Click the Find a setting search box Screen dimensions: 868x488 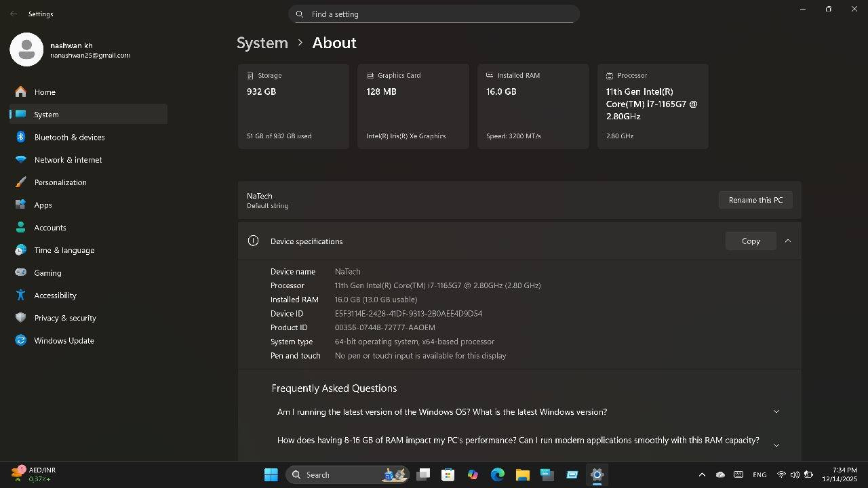(434, 14)
